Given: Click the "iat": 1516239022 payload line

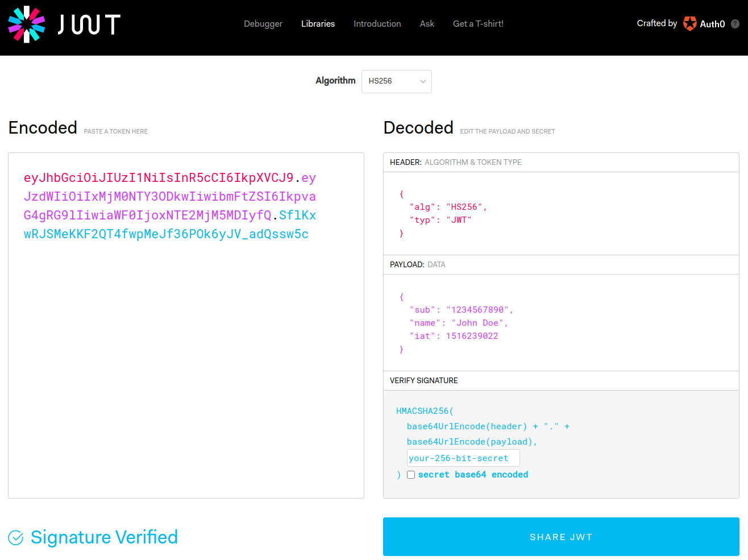Looking at the screenshot, I should click(x=454, y=336).
